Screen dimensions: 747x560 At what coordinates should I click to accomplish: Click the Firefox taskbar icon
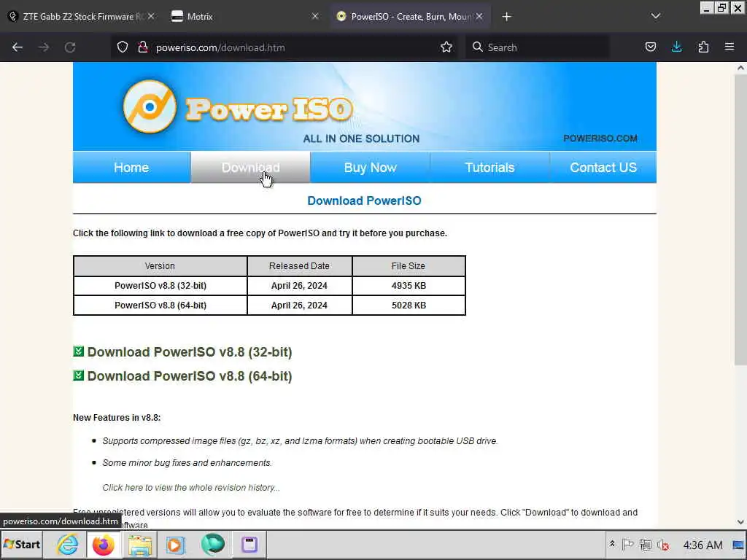click(x=104, y=544)
